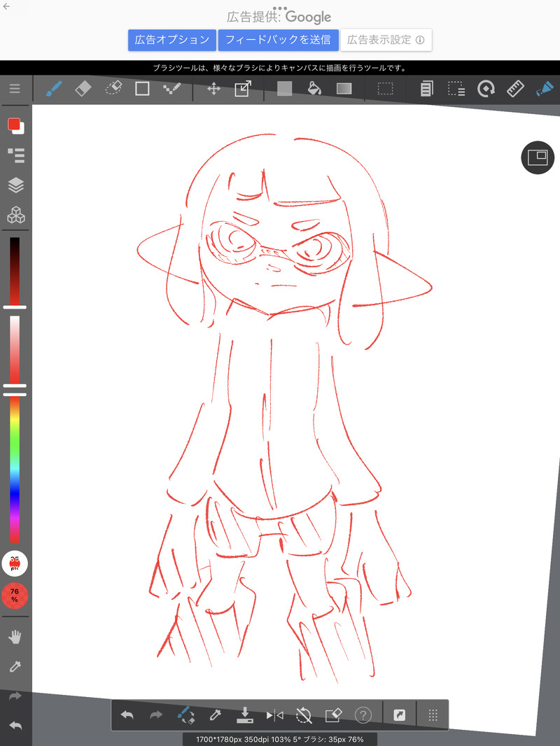Click the sidebar undo arrow
560x746 pixels.
[x=15, y=726]
